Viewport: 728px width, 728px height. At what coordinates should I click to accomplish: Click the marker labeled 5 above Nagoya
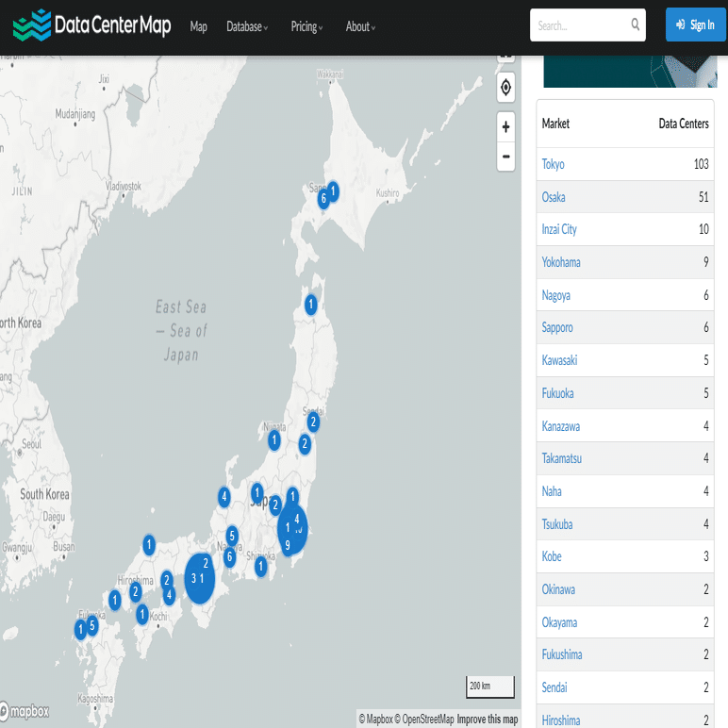(x=232, y=537)
